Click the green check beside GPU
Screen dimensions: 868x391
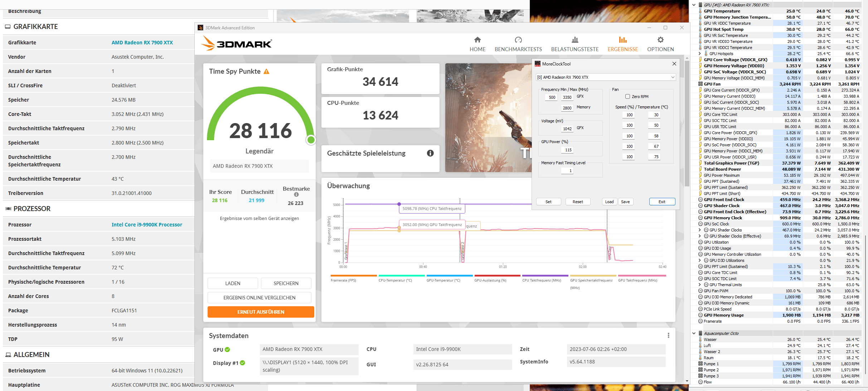tap(227, 350)
